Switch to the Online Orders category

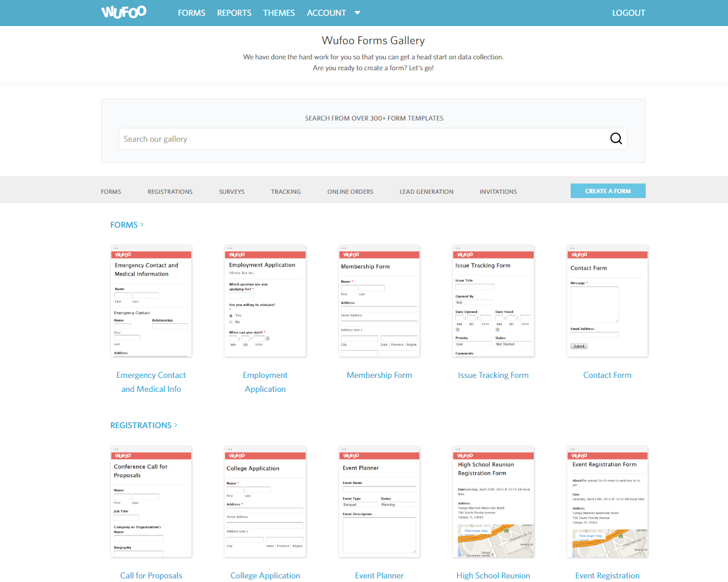350,191
